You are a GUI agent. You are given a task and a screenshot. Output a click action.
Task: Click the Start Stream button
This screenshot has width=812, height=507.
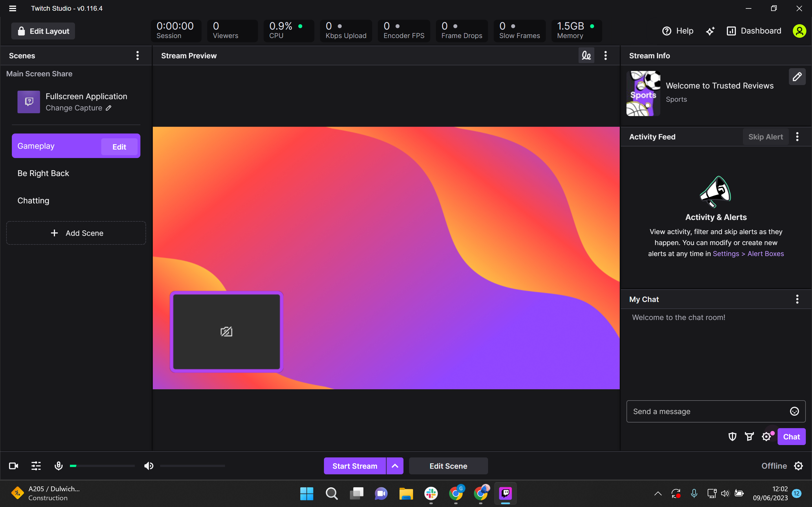click(x=355, y=466)
